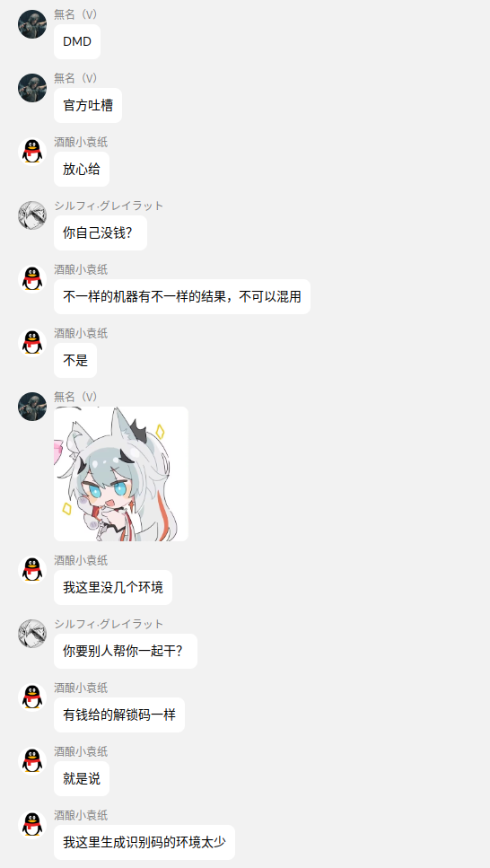490x868 pixels.
Task: Click username 酒酿小袁纸 above 放心给
Action: click(x=81, y=142)
